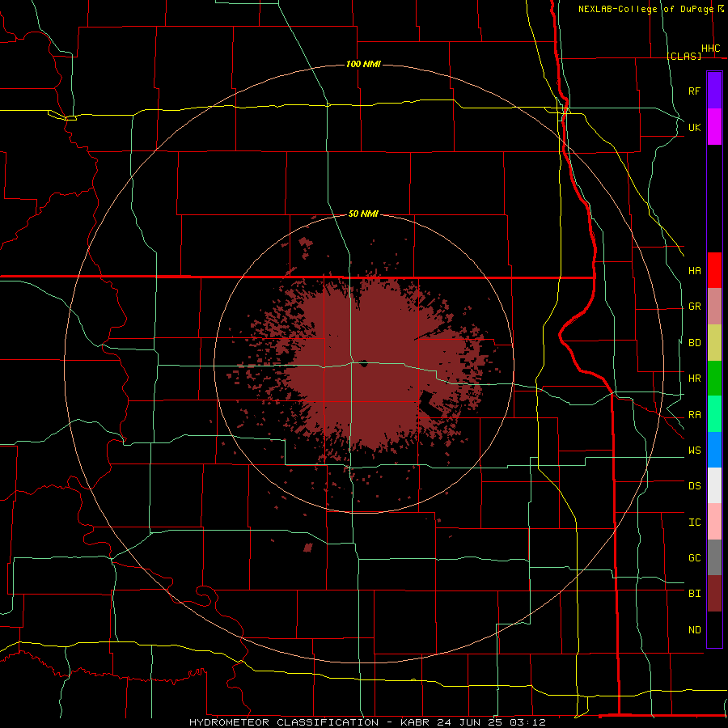Click the gray GC legend color swatch

point(714,557)
